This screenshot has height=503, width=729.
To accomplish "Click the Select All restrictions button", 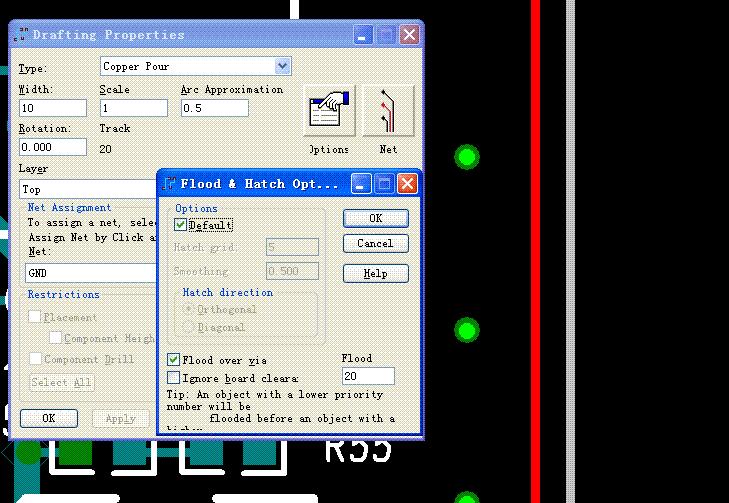I will (62, 382).
